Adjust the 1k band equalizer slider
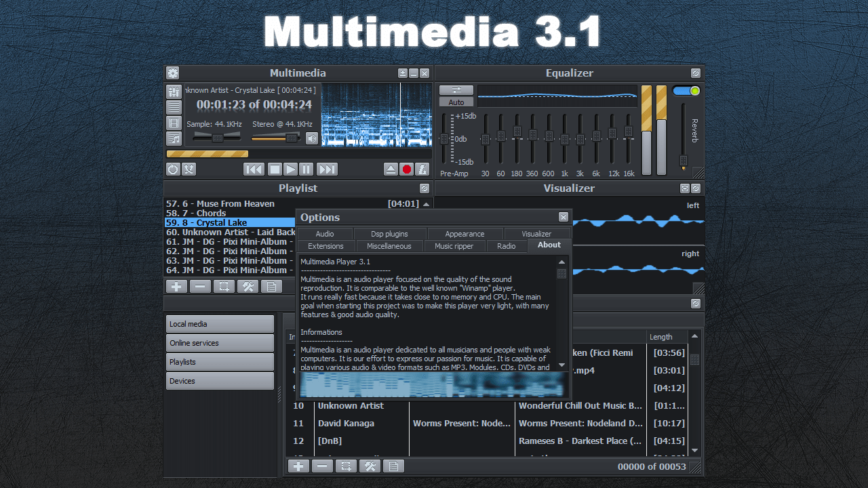The height and width of the screenshot is (488, 868). coord(565,139)
